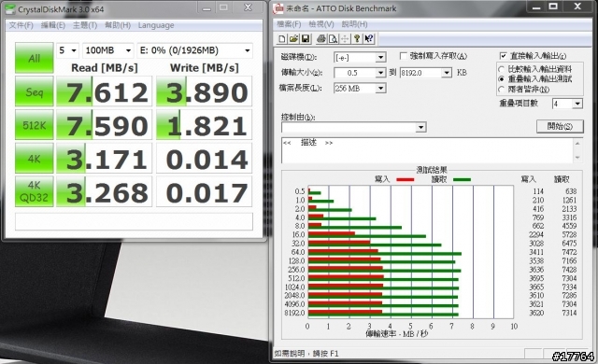598x364 pixels.
Task: Click the four-arrow move icon in ATTO toolbar
Action: point(345,39)
